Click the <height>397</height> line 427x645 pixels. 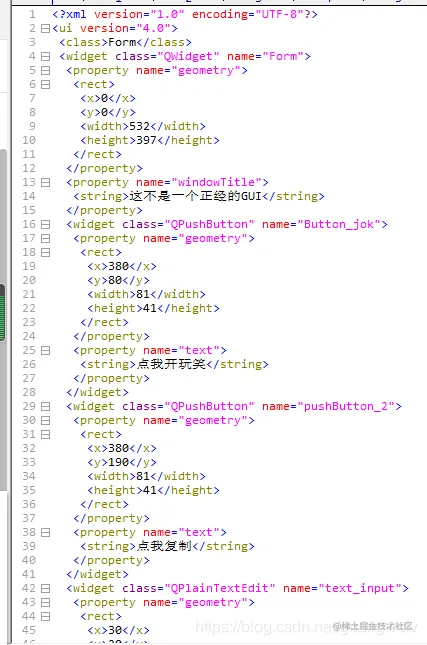tap(150, 140)
